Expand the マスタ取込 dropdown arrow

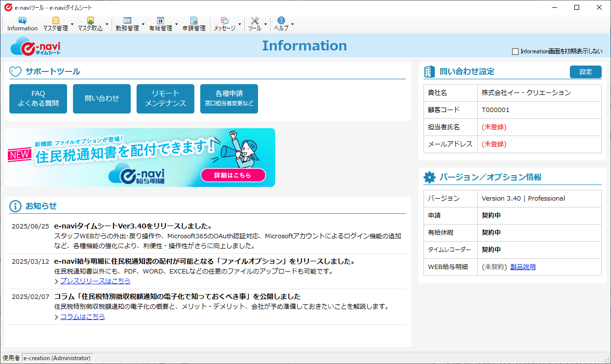[x=107, y=23]
